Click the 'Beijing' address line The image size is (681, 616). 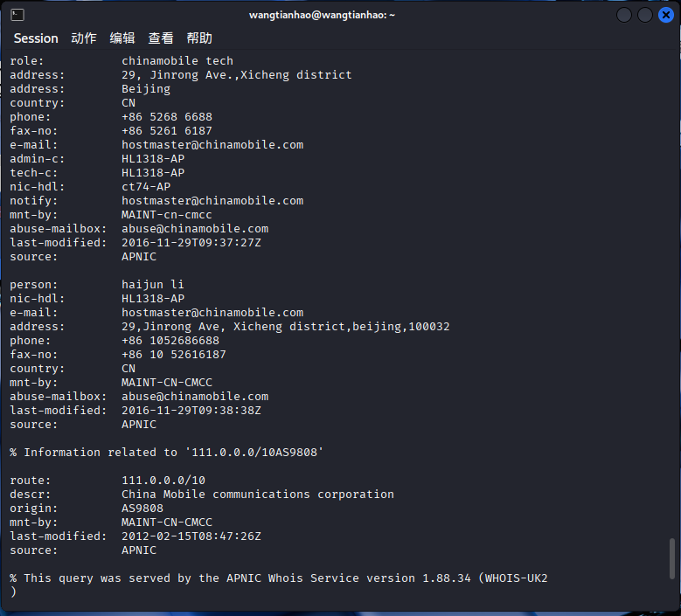point(145,89)
